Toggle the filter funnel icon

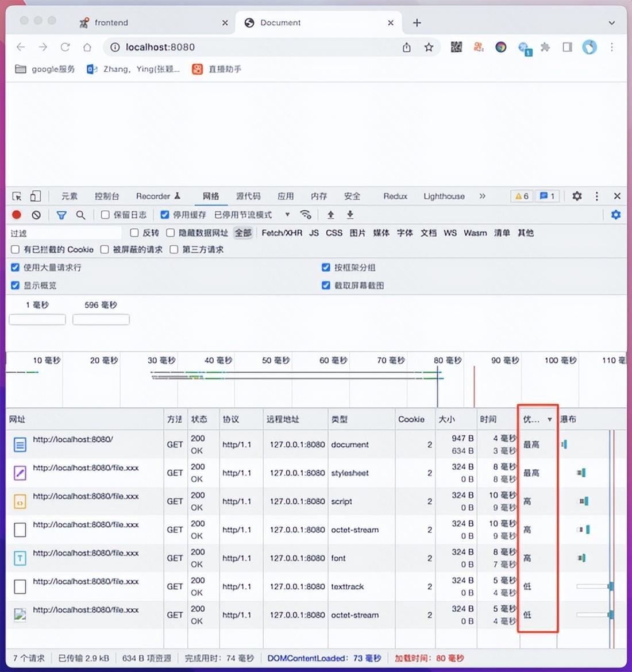pyautogui.click(x=61, y=215)
